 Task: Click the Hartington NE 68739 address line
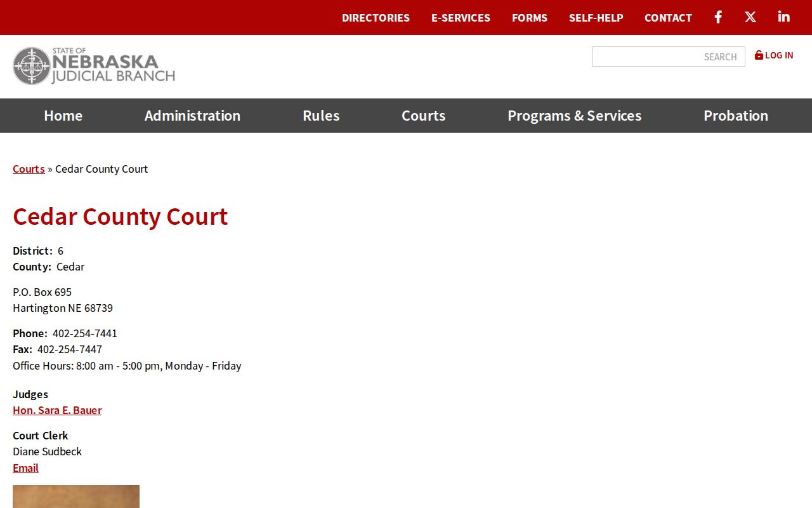click(63, 308)
